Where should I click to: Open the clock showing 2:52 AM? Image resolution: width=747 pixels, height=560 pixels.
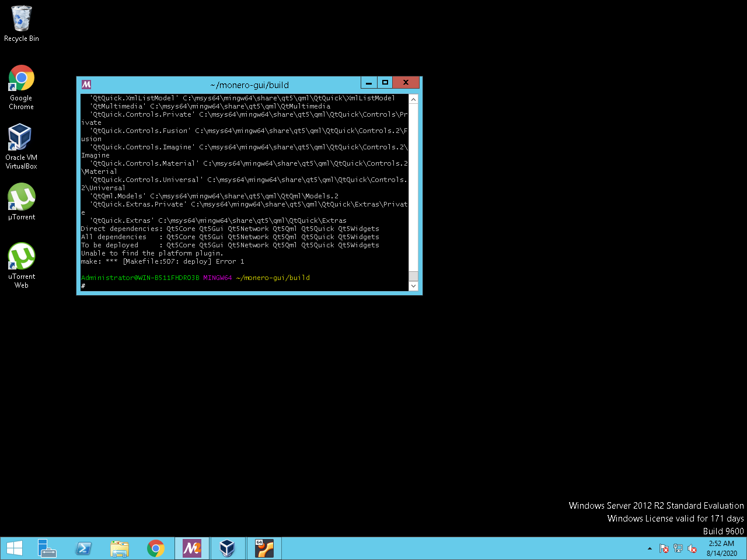coord(721,548)
